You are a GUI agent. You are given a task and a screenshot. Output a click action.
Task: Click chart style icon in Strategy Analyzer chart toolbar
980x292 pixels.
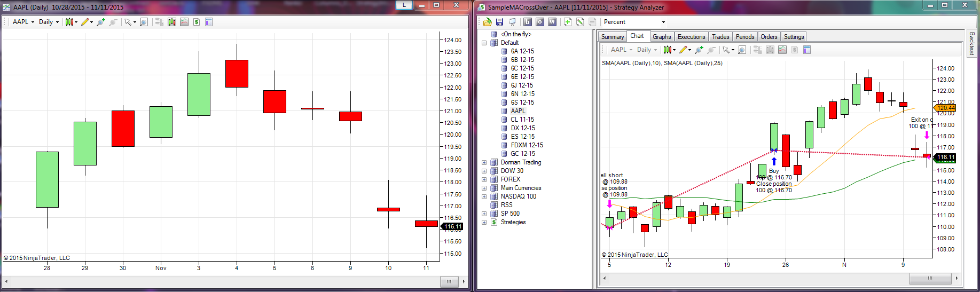click(x=669, y=50)
